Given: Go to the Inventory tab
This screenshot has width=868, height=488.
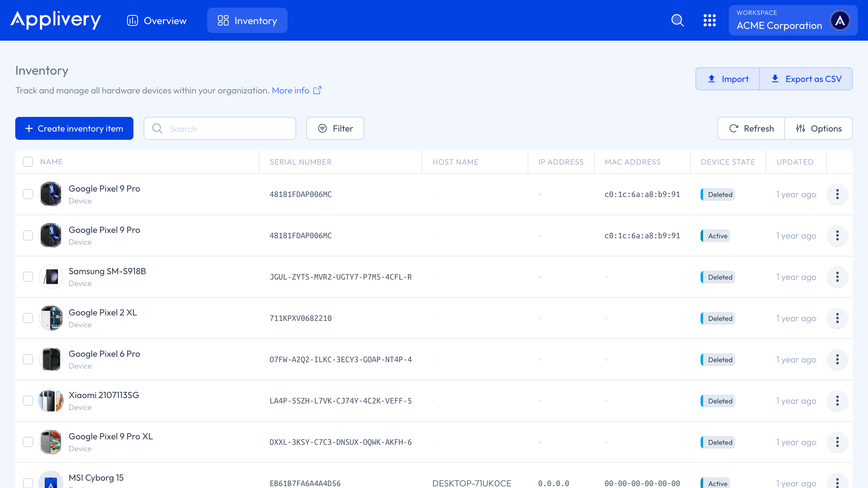Looking at the screenshot, I should pyautogui.click(x=247, y=21).
